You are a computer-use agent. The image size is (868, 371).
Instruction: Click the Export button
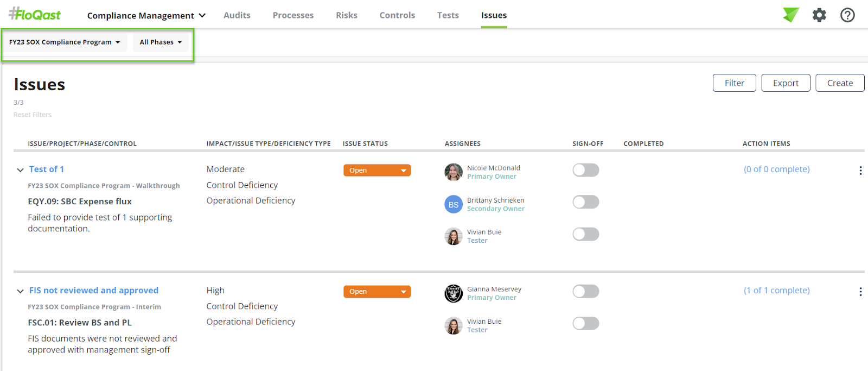point(786,83)
